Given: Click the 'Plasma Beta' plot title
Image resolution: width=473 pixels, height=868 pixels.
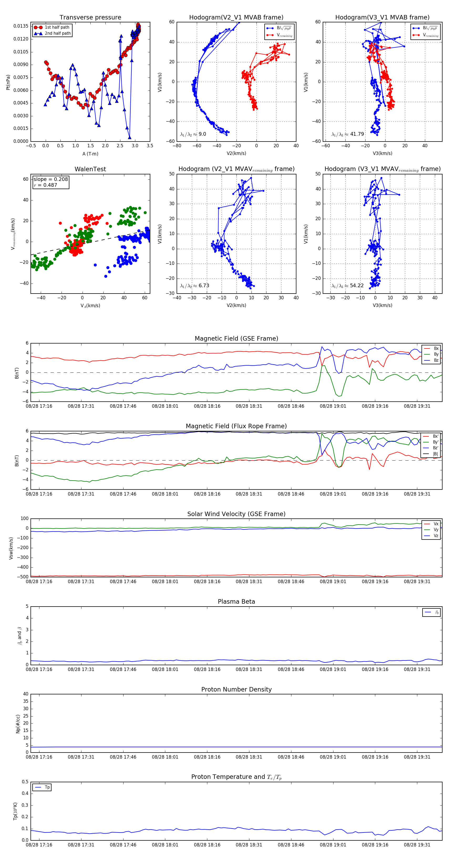Looking at the screenshot, I should [x=236, y=602].
